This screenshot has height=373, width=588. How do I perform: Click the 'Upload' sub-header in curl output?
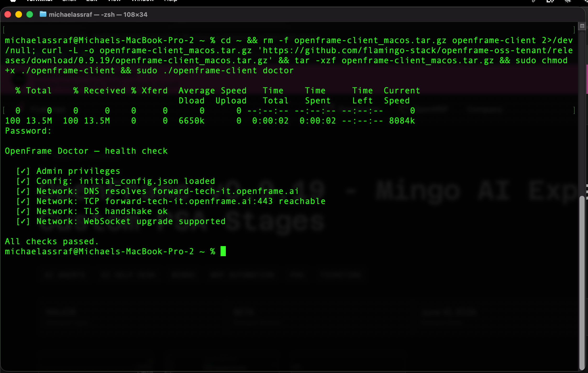coord(231,101)
